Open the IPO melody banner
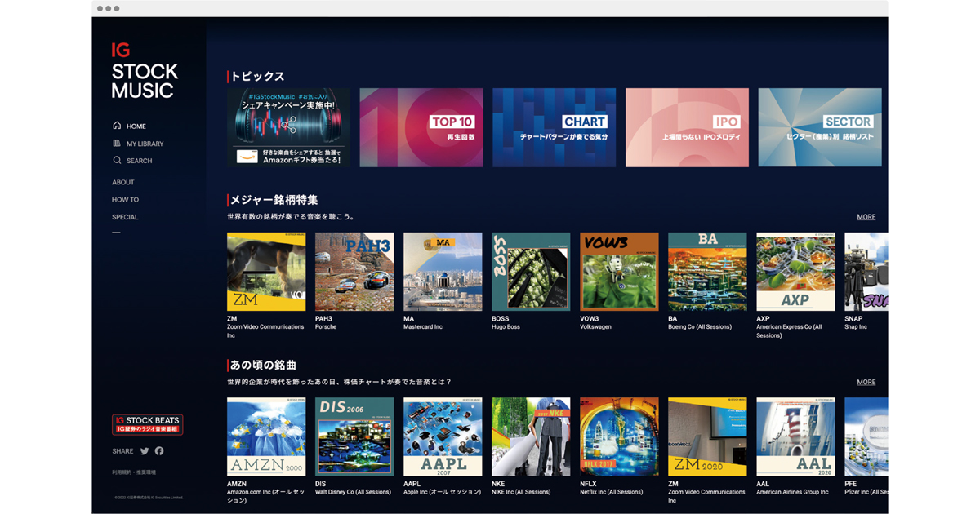Viewport: 980px width, 514px height. click(x=687, y=127)
